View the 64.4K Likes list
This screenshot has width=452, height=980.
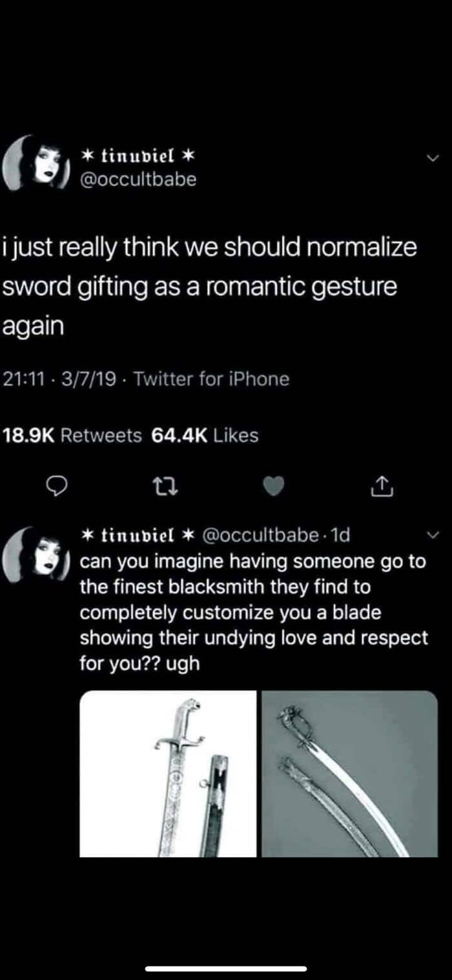pos(205,436)
